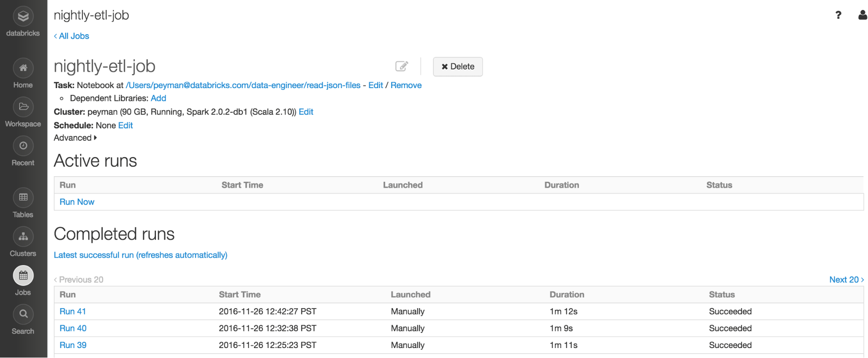Image resolution: width=868 pixels, height=358 pixels.
Task: Open Search with magnifier icon
Action: click(23, 314)
